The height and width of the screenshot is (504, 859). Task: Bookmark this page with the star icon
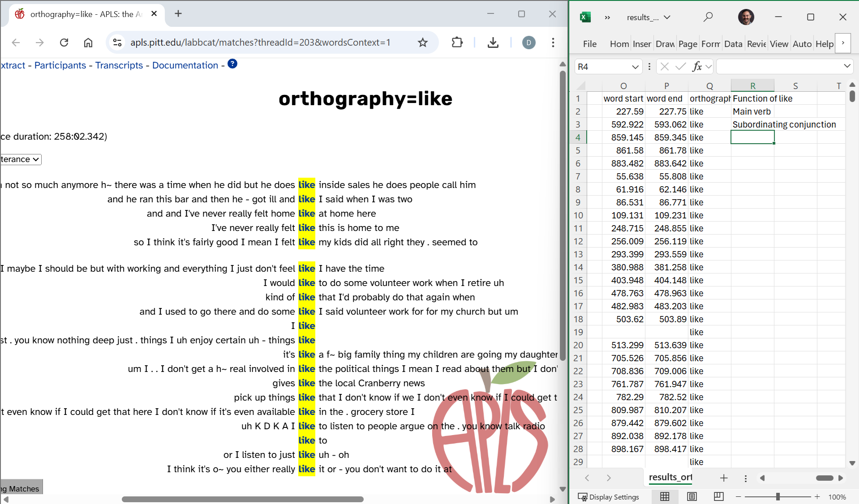point(422,43)
